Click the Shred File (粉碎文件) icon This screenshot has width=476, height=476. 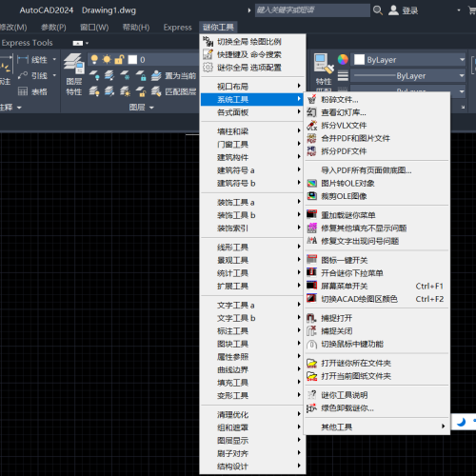311,99
